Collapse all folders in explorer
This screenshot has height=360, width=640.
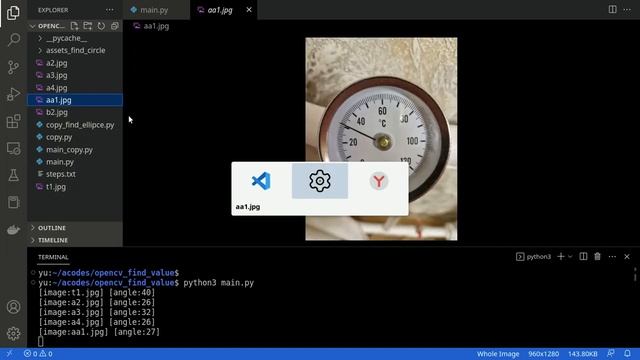tap(115, 26)
